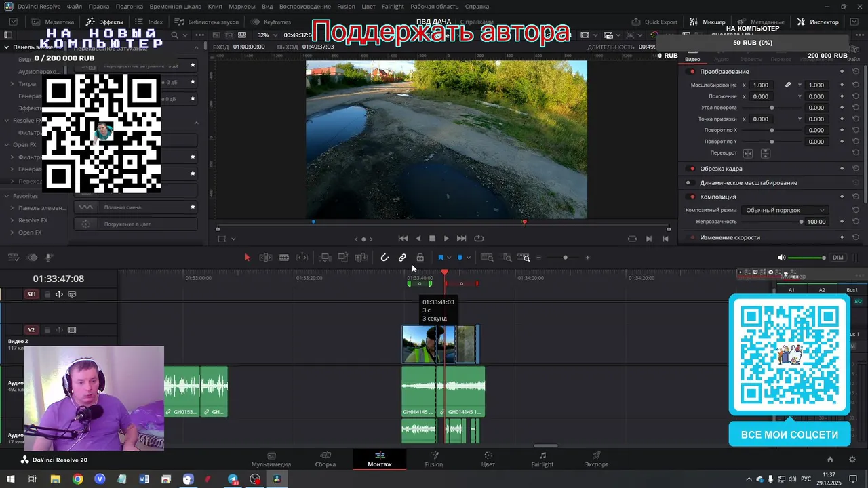The image size is (868, 488).
Task: Adjust the green monitor volume slider
Action: tap(806, 258)
